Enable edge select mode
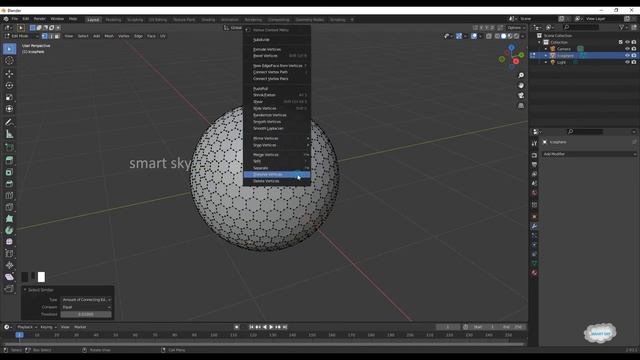Viewport: 640px width, 360px height. [51, 36]
